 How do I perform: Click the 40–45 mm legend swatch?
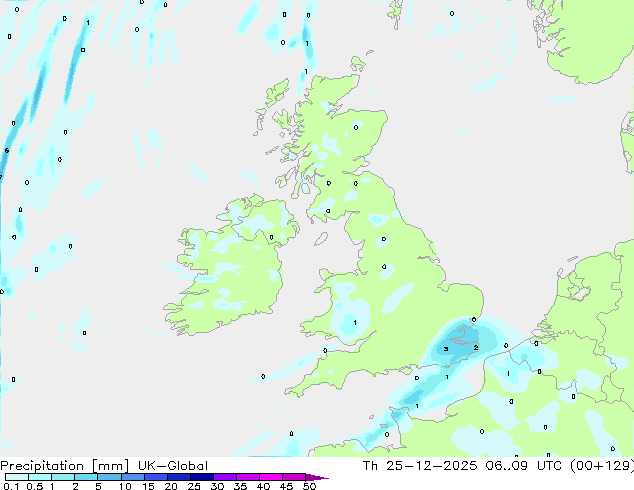pos(271,477)
